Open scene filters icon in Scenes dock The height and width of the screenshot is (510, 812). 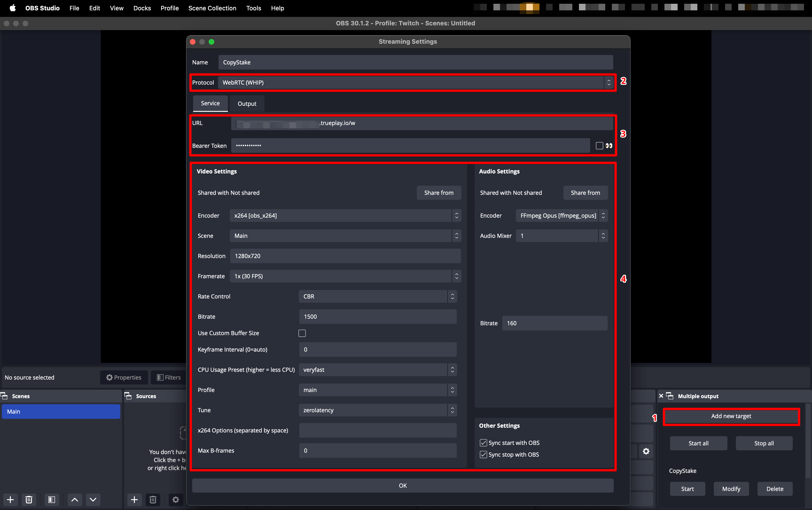(52, 500)
